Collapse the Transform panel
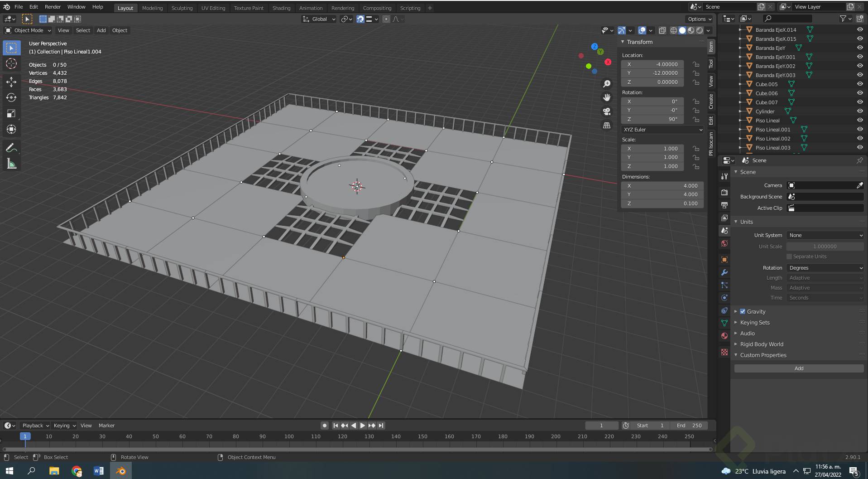The height and width of the screenshot is (479, 868). tap(623, 42)
